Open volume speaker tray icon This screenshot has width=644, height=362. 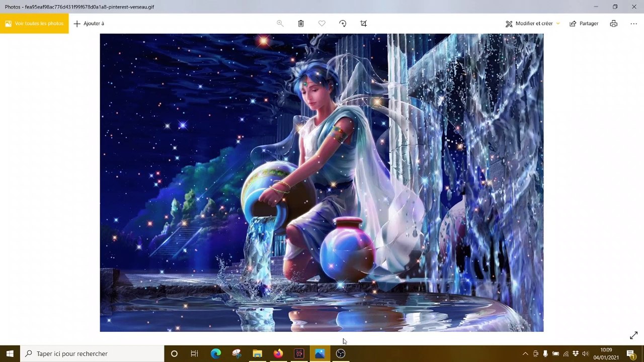pos(585,353)
